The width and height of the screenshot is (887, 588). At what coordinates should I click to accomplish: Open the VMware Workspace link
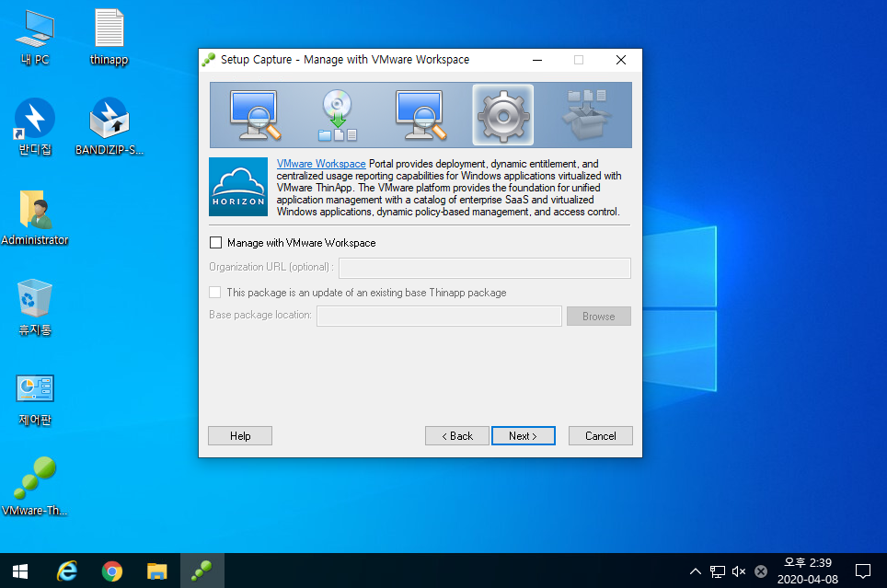tap(321, 164)
